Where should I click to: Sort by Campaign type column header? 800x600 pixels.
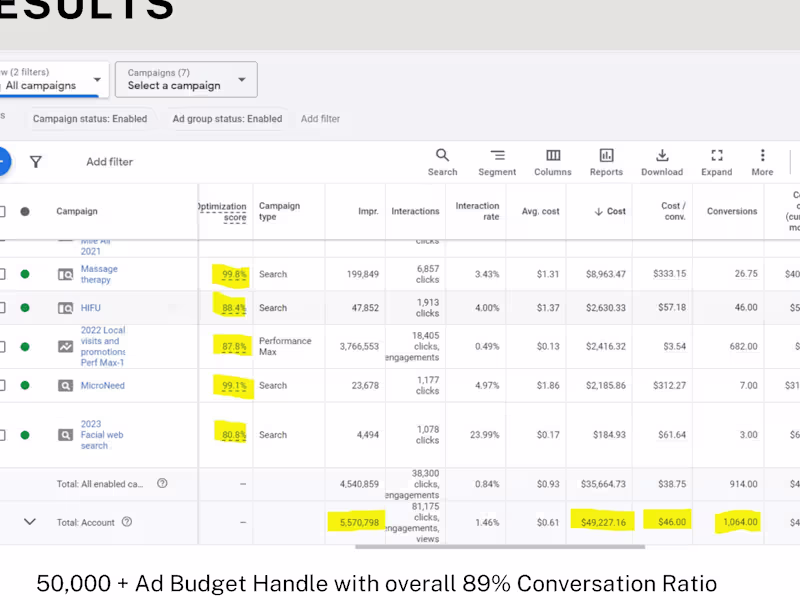coord(279,211)
